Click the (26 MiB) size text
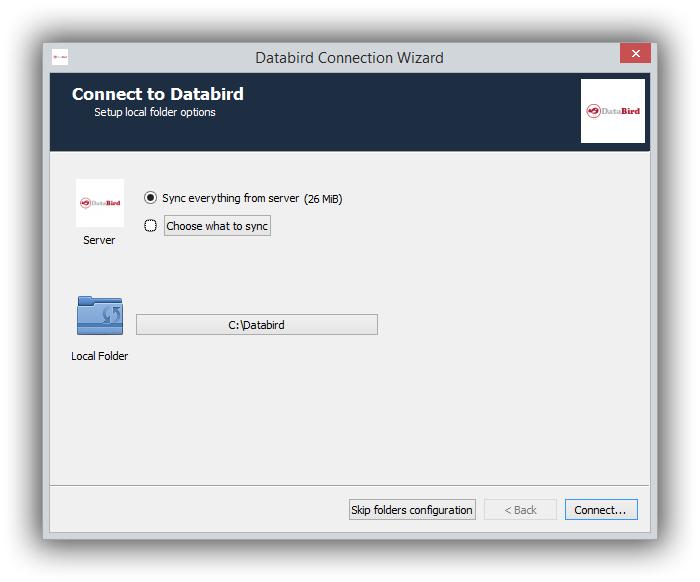 pyautogui.click(x=323, y=199)
